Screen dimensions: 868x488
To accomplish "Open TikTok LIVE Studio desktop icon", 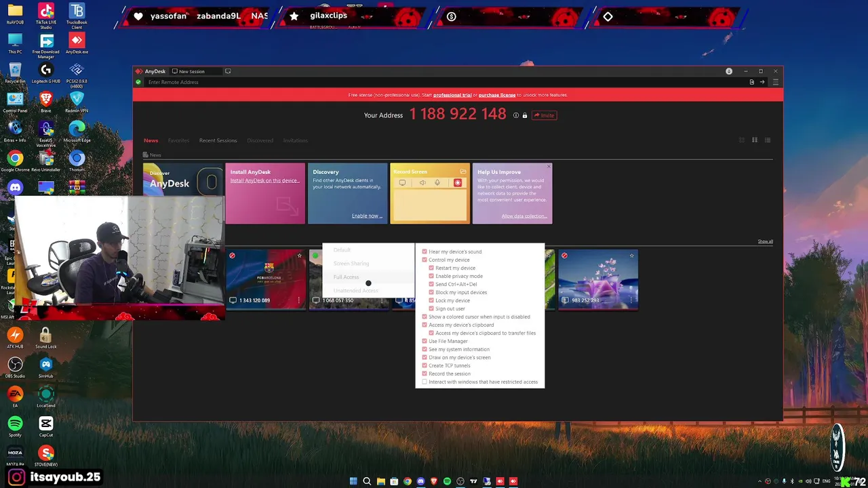I will 46,14.
